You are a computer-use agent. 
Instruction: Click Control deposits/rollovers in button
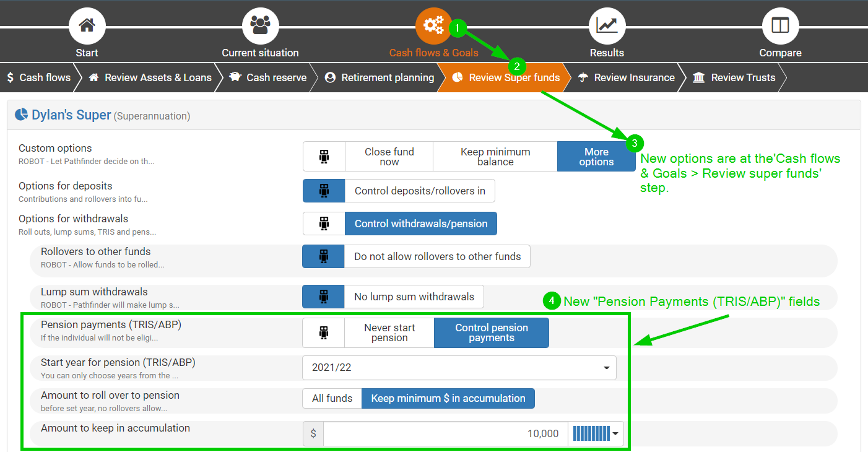pos(420,191)
